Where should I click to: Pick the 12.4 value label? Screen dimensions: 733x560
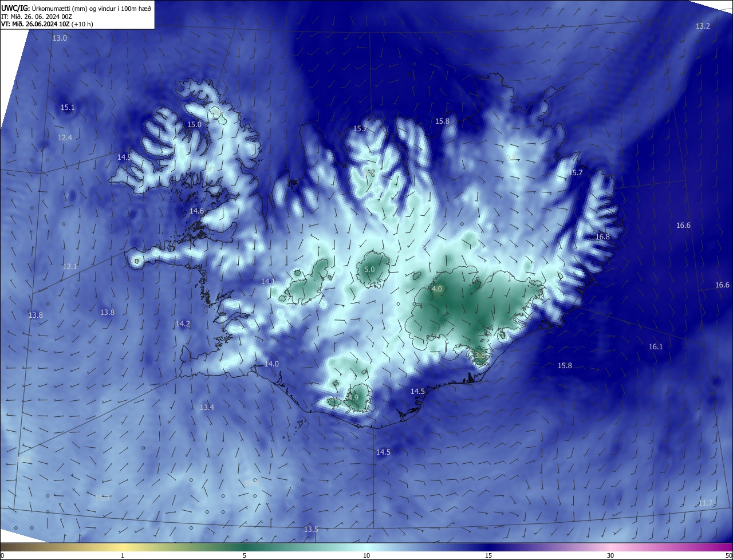coord(65,137)
